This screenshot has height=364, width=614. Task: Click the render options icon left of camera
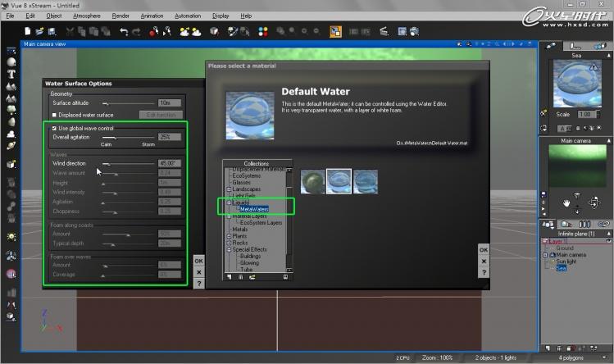click(x=403, y=31)
